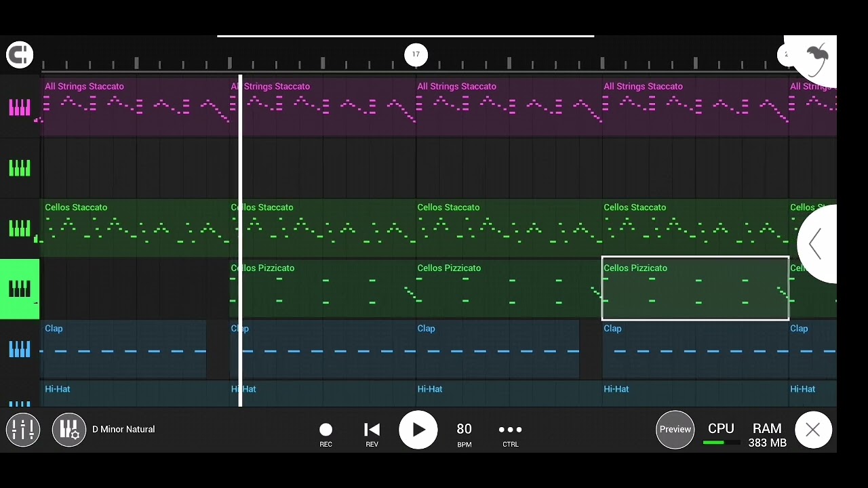The width and height of the screenshot is (868, 488).
Task: Click the Preview button
Action: click(x=675, y=429)
